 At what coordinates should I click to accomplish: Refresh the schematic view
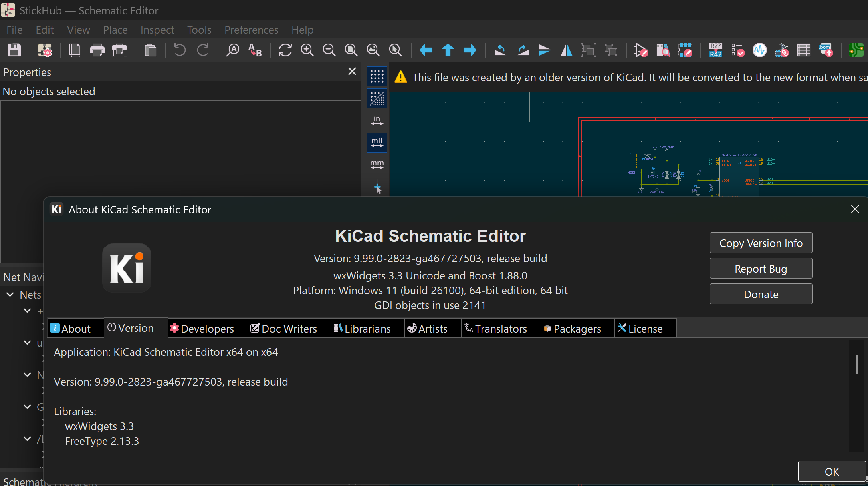285,50
